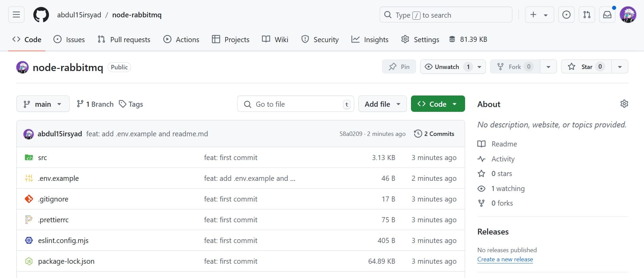644x278 pixels.
Task: Click the package-lock.json node icon
Action: (29, 261)
